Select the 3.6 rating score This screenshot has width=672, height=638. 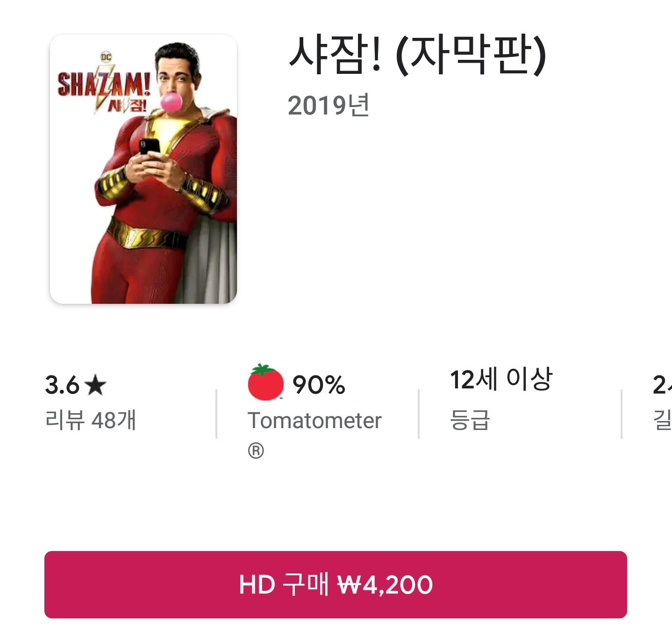point(62,385)
